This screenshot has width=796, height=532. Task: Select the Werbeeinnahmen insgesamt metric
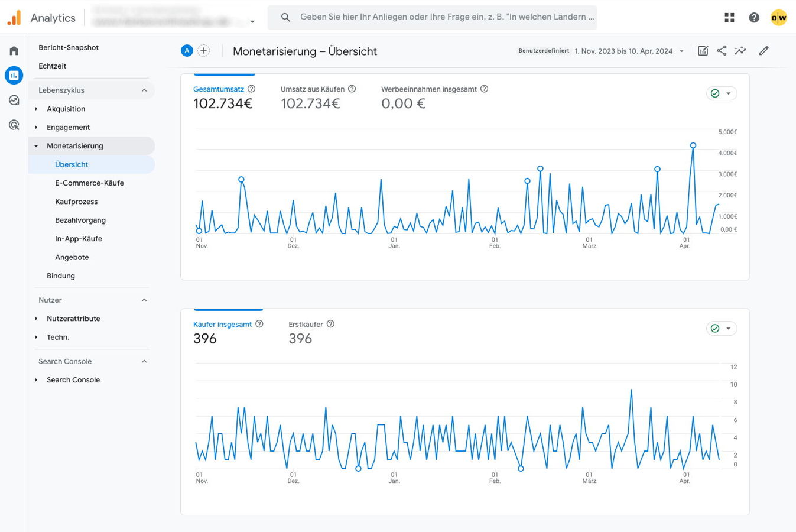pos(428,89)
